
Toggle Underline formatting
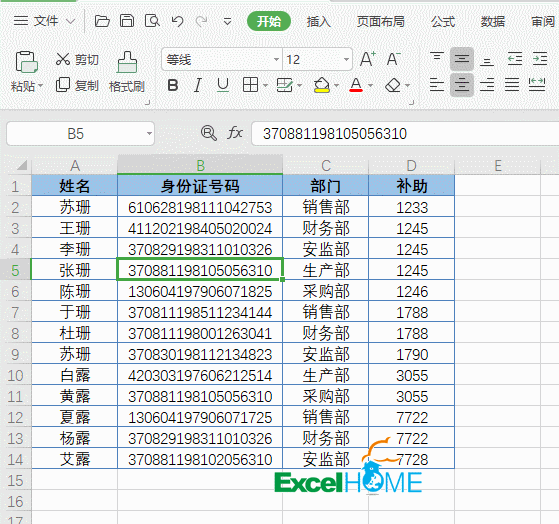223,86
